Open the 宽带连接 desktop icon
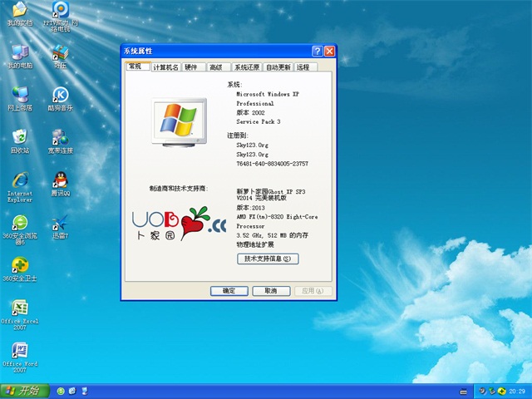The height and width of the screenshot is (399, 532). [x=60, y=137]
